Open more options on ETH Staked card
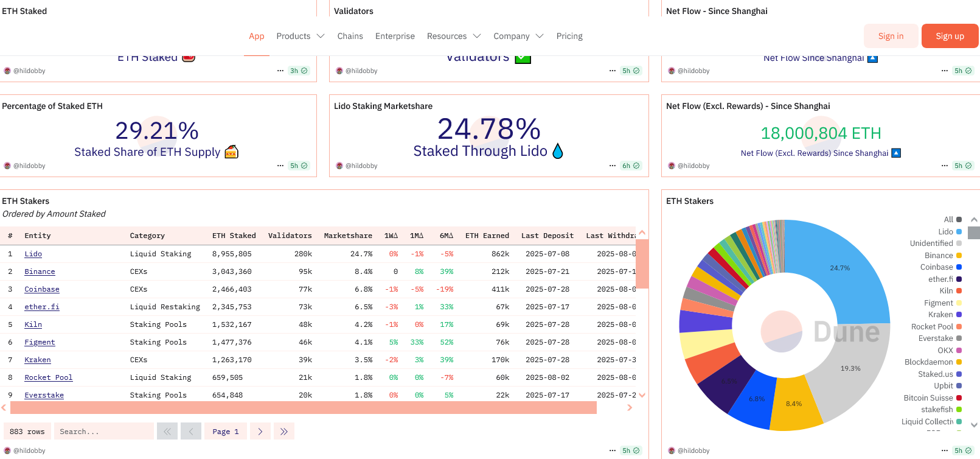980x459 pixels. pyautogui.click(x=280, y=71)
